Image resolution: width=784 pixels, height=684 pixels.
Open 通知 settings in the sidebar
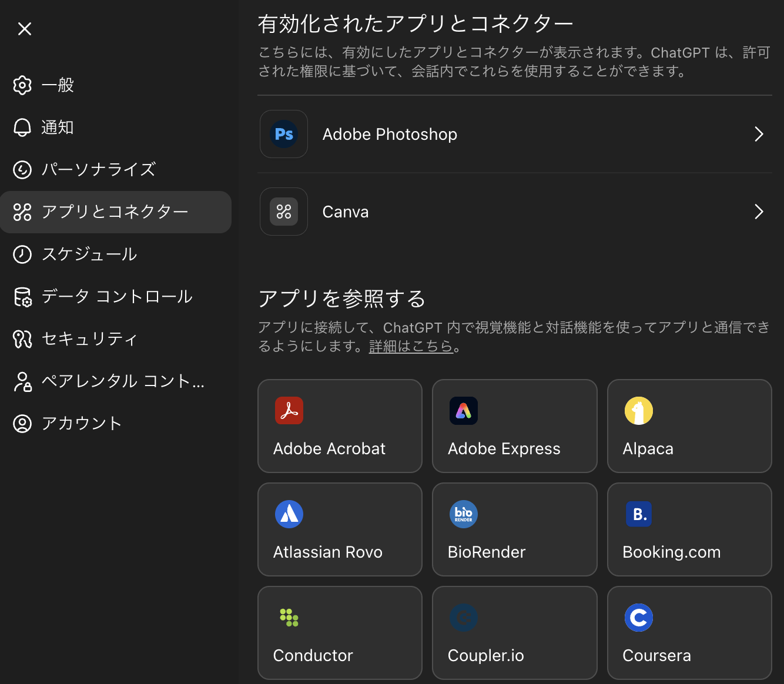[x=57, y=128]
